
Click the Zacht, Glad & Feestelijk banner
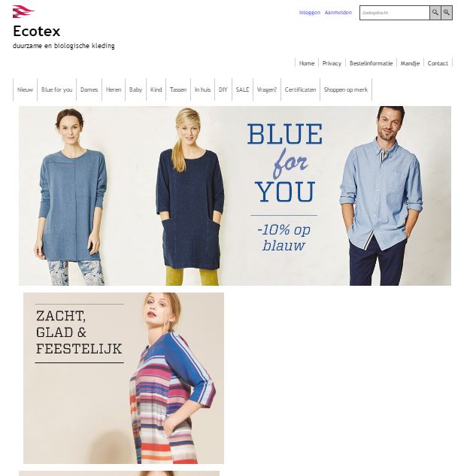click(123, 378)
